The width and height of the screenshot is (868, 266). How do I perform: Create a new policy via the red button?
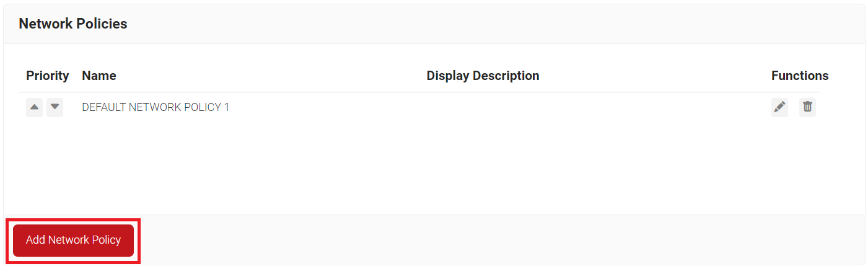pyautogui.click(x=73, y=240)
